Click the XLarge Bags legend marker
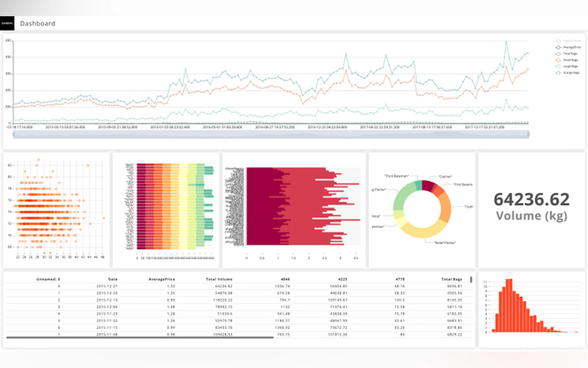The width and height of the screenshot is (588, 368). (558, 73)
